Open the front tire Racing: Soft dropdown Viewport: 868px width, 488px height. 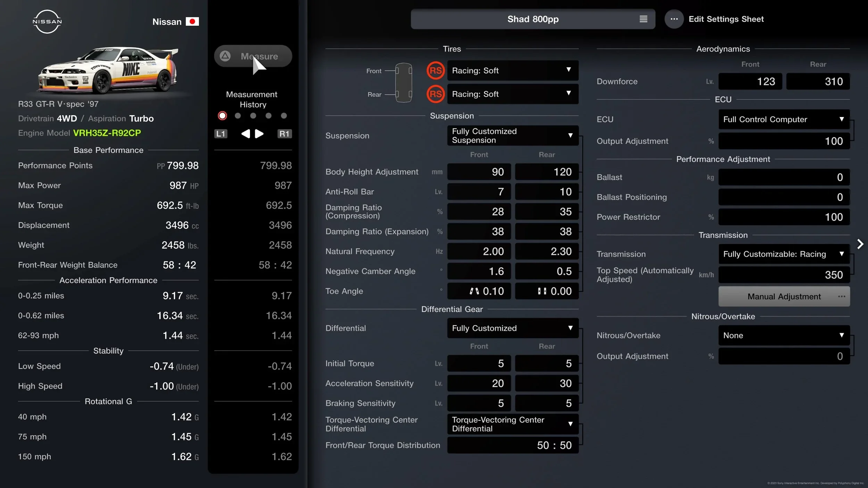[x=512, y=71]
